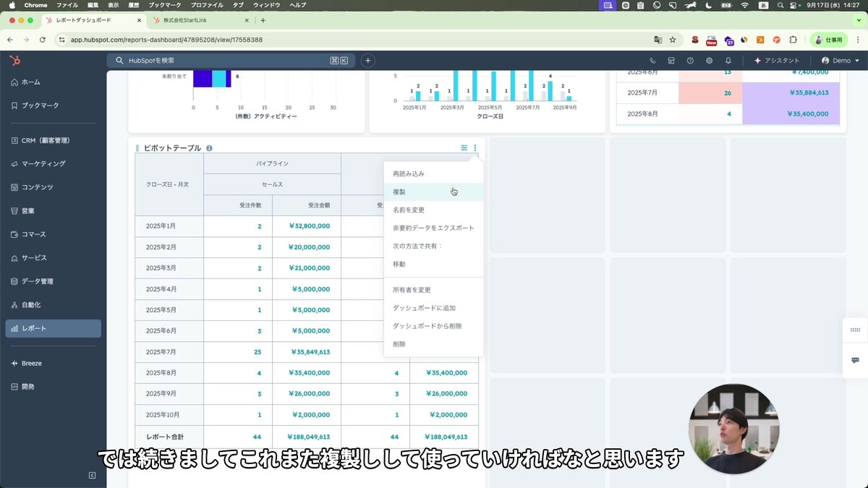Select 複製 from the context menu
This screenshot has height=488, width=868.
click(x=399, y=192)
